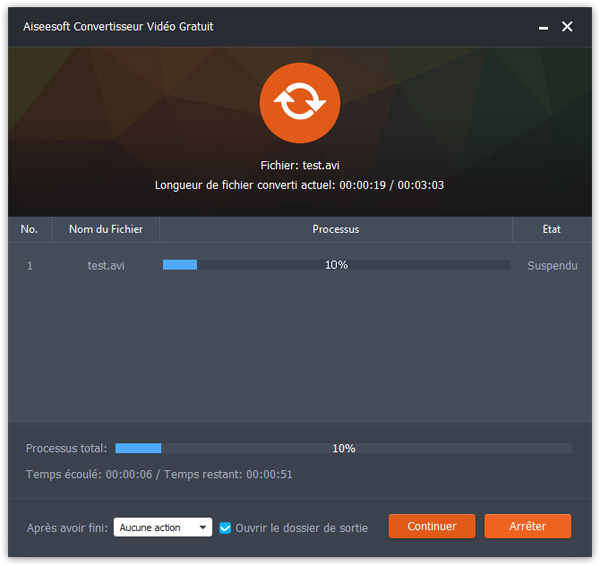This screenshot has height=566, width=600.
Task: Click the 'Etat' column header
Action: tap(551, 229)
